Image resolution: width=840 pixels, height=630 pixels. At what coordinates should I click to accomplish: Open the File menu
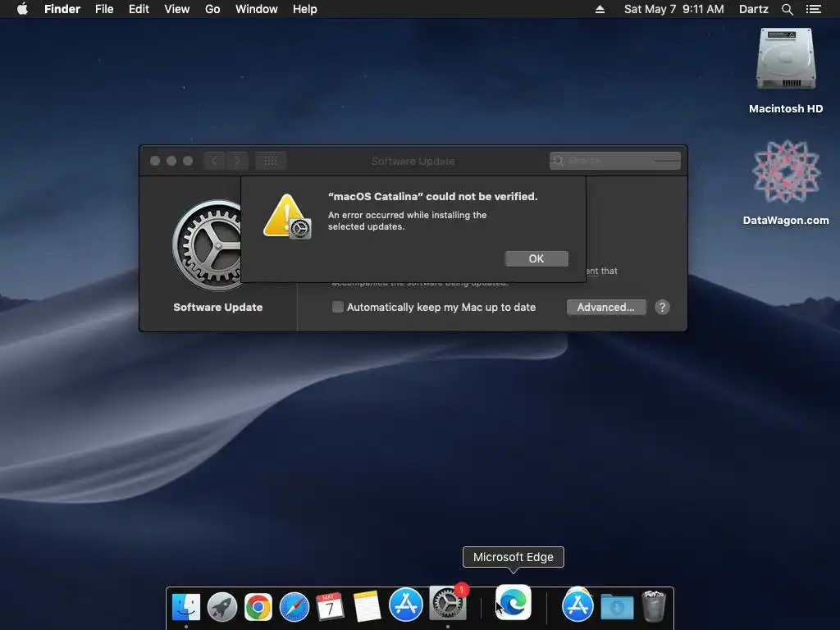[x=104, y=9]
